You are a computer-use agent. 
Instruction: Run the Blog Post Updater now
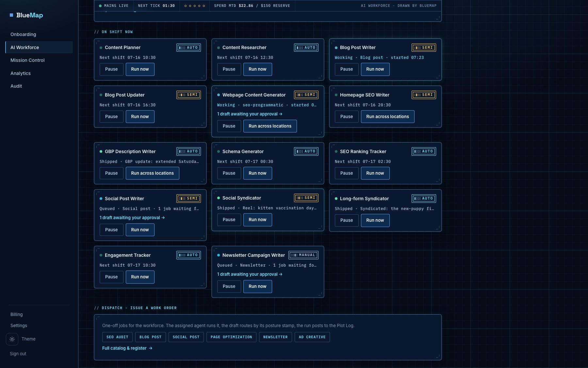tap(140, 117)
